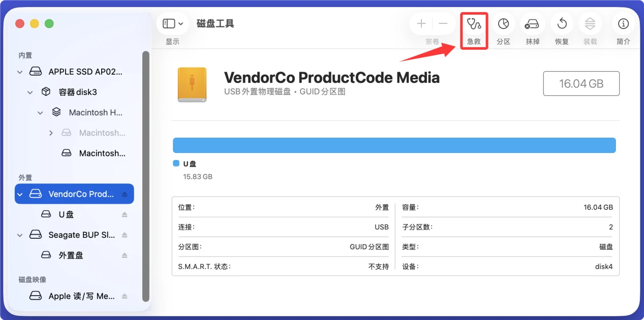Viewport: 644px width, 320px height.
Task: Click the Erase (抹掉) toolbar icon
Action: tap(532, 24)
